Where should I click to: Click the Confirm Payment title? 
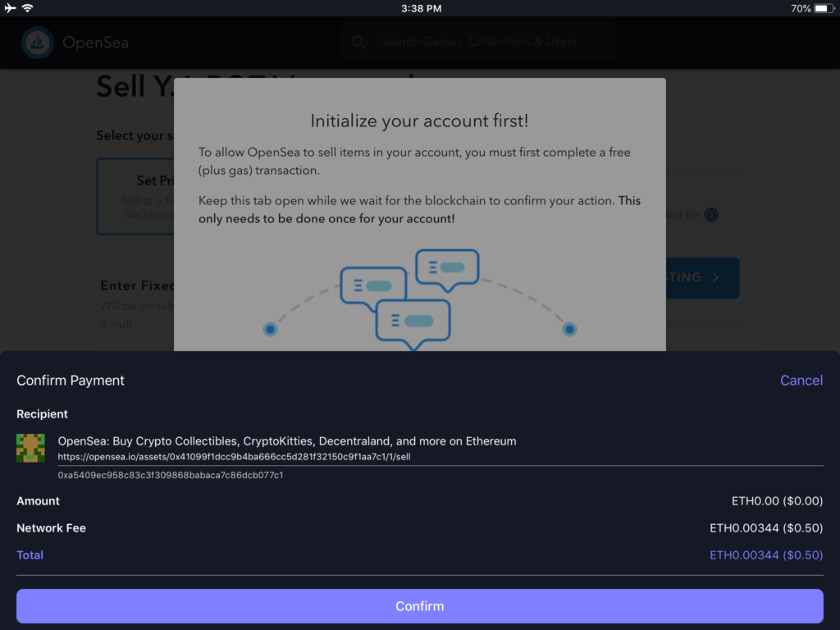click(71, 381)
